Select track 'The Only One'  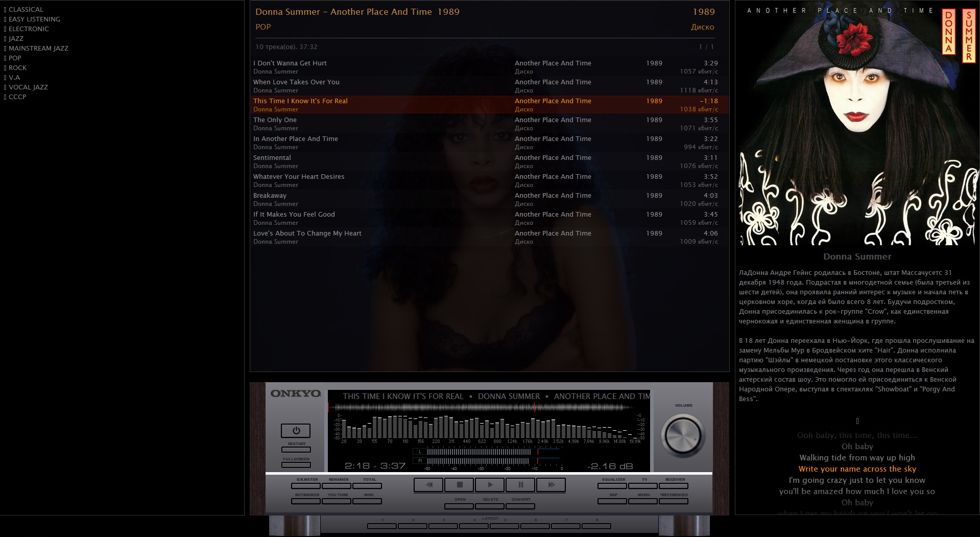(489, 124)
